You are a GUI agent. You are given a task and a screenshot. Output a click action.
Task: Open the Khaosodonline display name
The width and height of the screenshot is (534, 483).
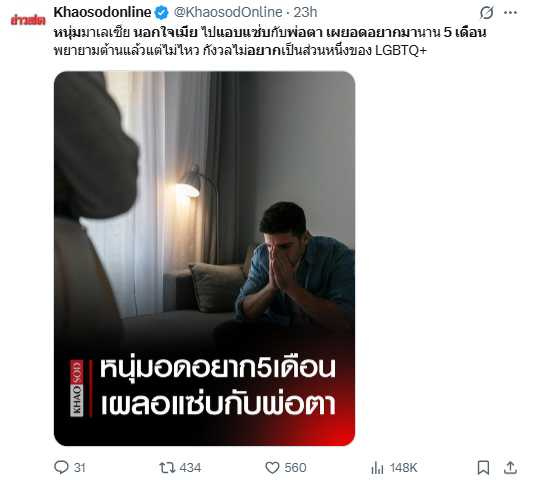(102, 12)
